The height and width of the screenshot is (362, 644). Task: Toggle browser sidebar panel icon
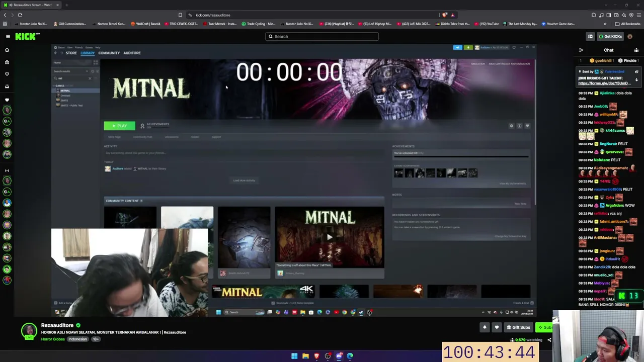[x=608, y=15]
